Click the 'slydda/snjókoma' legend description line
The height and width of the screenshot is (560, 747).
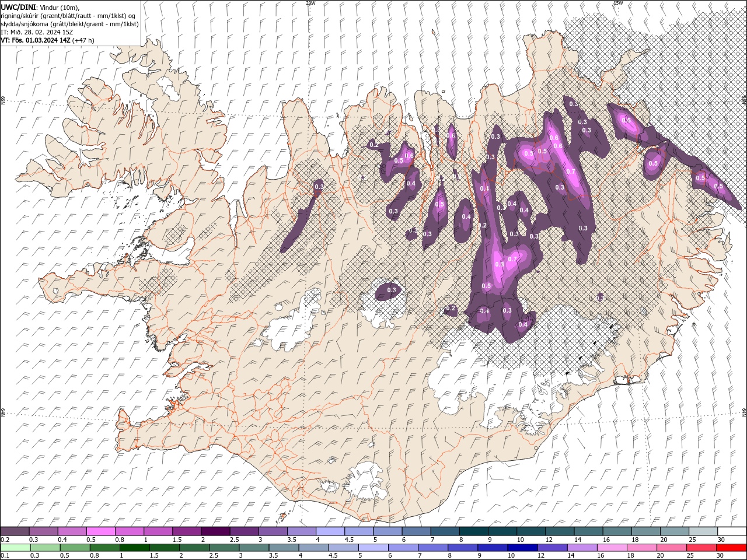click(69, 24)
